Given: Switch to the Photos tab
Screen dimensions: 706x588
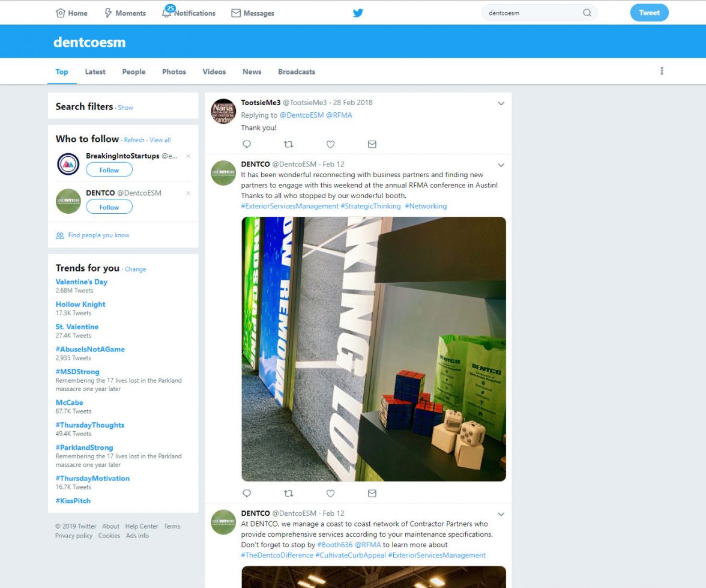Looking at the screenshot, I should tap(174, 71).
